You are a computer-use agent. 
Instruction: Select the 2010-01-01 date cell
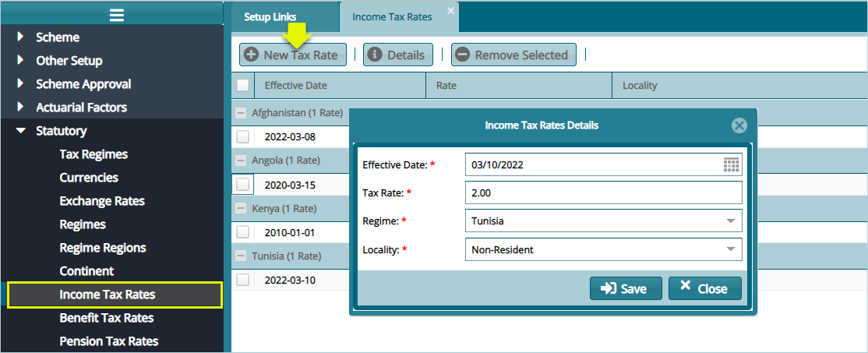(x=290, y=232)
